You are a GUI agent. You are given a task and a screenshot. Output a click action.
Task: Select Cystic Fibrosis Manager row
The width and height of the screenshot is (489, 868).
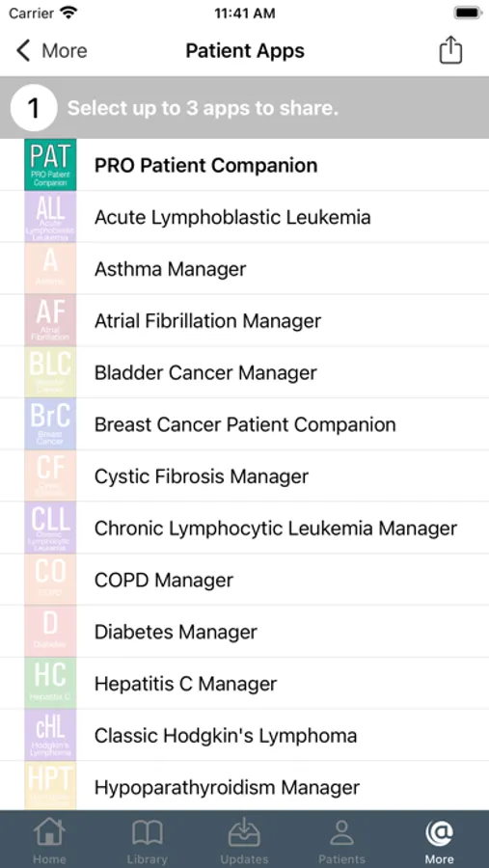point(244,476)
